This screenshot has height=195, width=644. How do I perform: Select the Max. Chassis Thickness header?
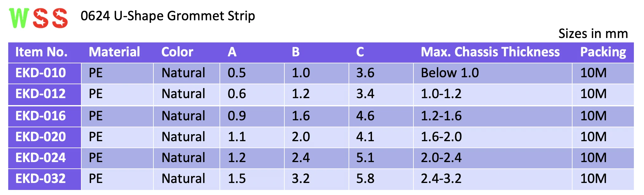490,52
